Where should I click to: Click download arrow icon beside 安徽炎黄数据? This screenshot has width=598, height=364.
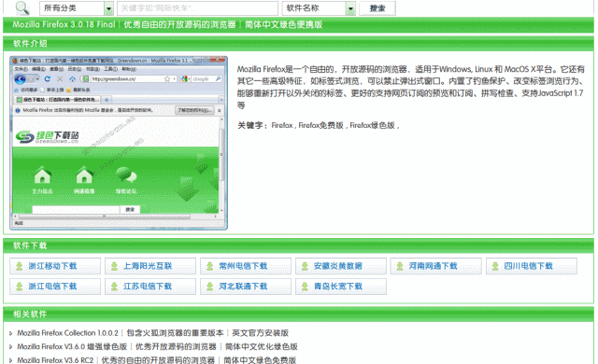tap(305, 266)
